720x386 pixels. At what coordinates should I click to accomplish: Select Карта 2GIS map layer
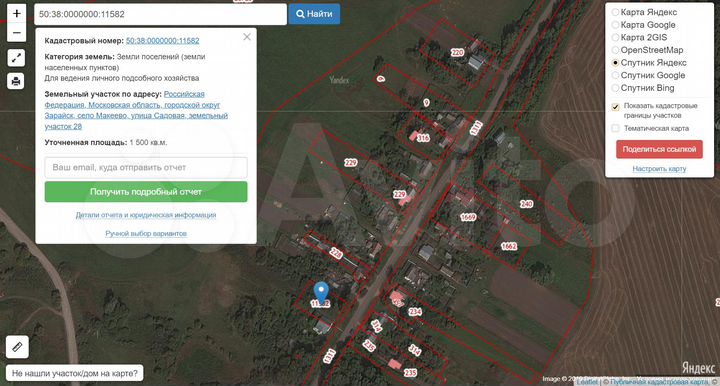615,38
